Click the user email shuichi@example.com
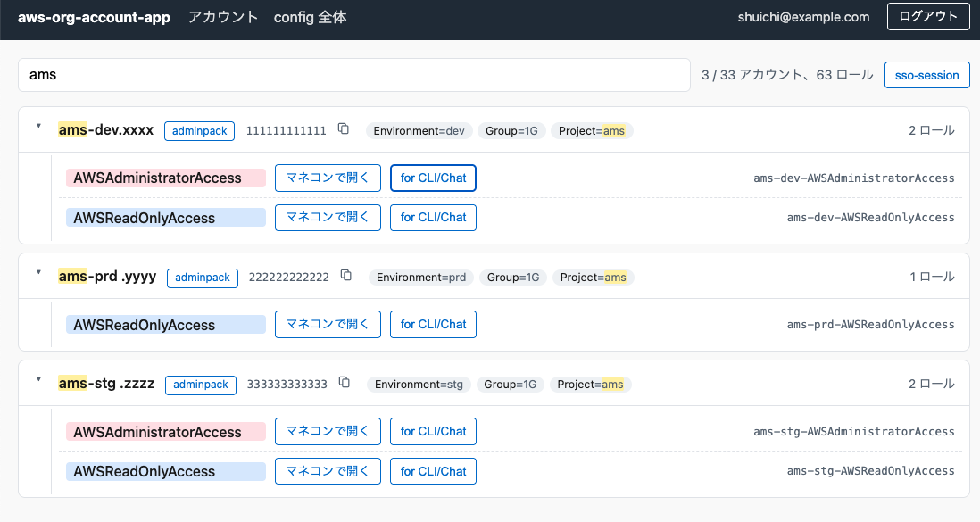This screenshot has height=522, width=980. (803, 18)
